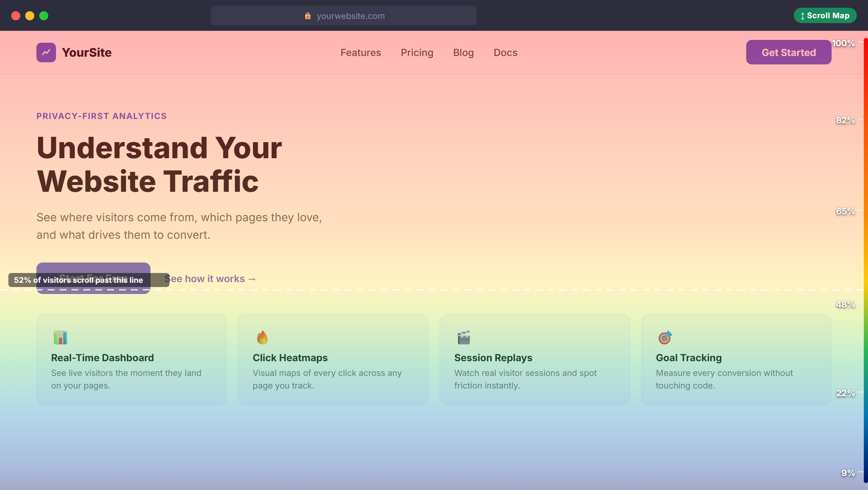Image resolution: width=868 pixels, height=490 pixels.
Task: Click the Goal Tracking card title
Action: tap(689, 358)
